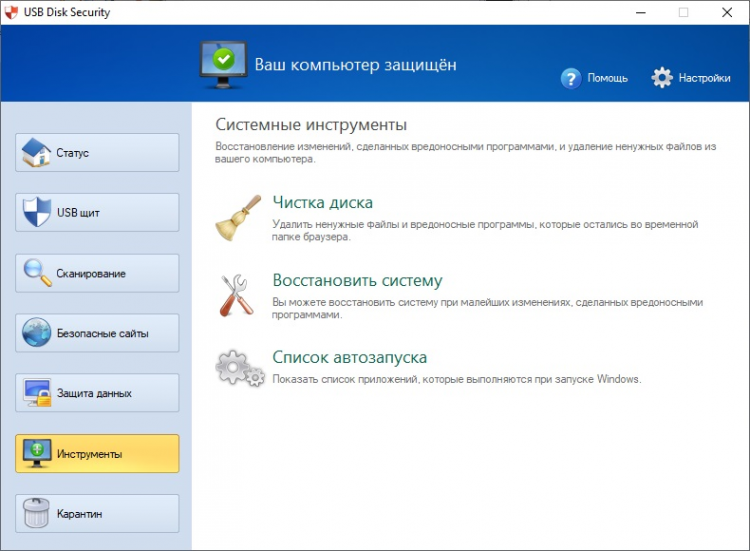Click the magnifier icon on Сканирование
Screen dimensions: 750x551
[37, 273]
